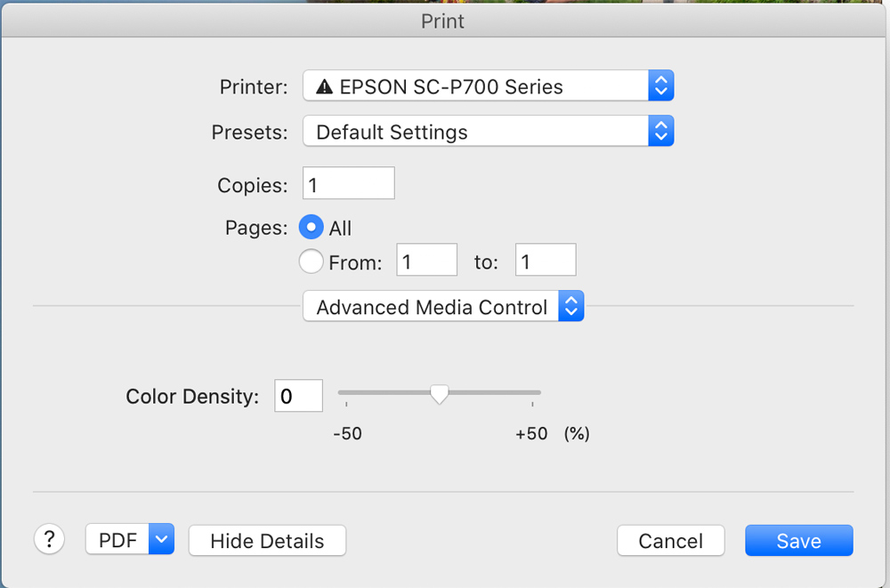The image size is (890, 588).
Task: Click the Color Density slider handle
Action: coord(439,394)
